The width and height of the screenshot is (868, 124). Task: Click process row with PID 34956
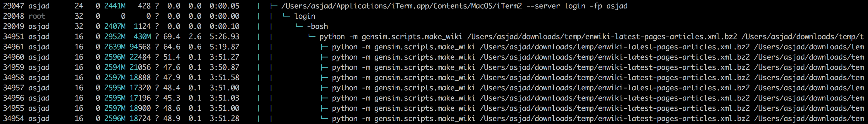(x=434, y=98)
